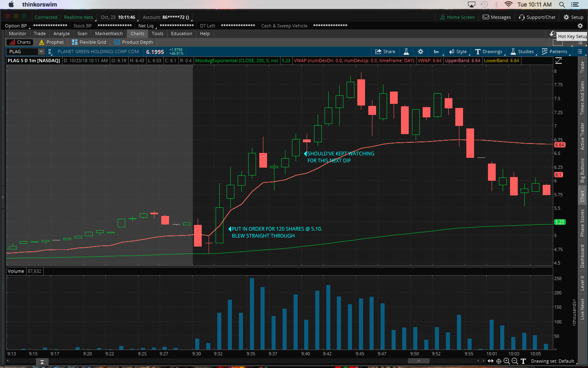
Task: Zoom in on the chart
Action: click(507, 361)
